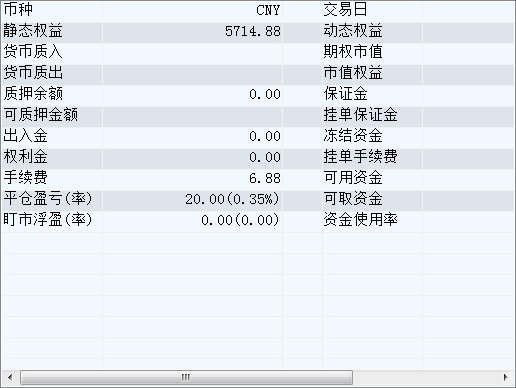Click the 手续费 label
Image resolution: width=516 pixels, height=388 pixels.
pos(25,178)
